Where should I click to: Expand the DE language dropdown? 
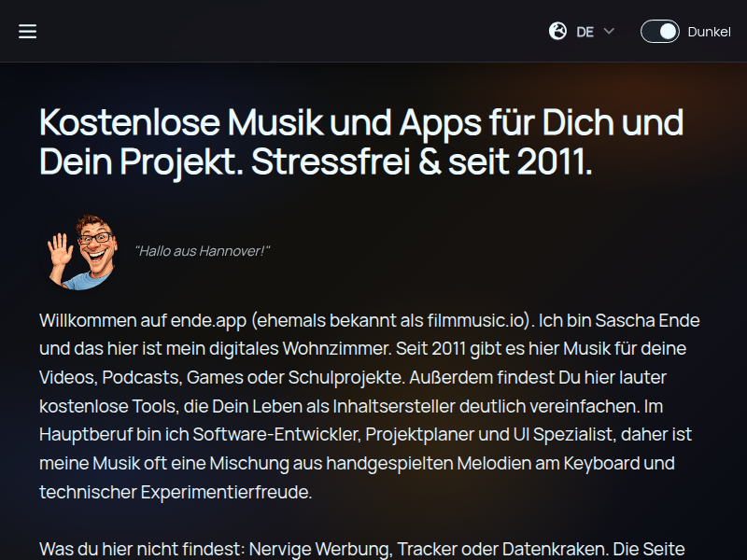pyautogui.click(x=582, y=32)
